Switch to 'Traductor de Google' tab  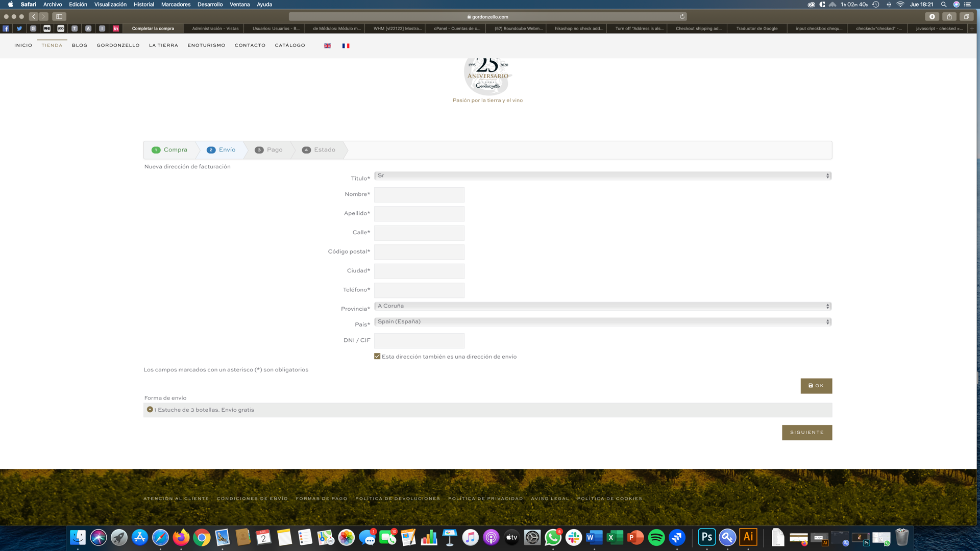(756, 29)
